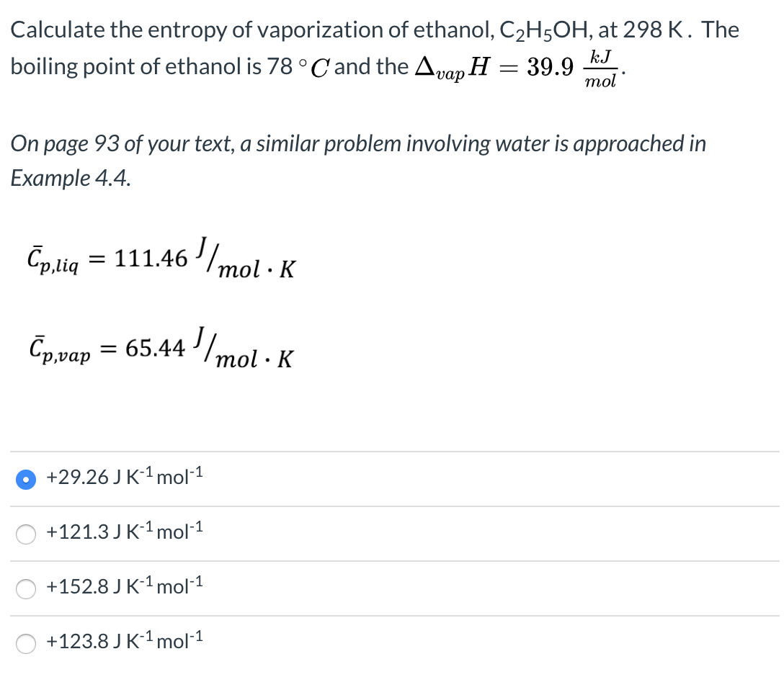Click the answer text +123.8 J K⁻¹ mol⁻¹
784x690 pixels.
click(124, 641)
